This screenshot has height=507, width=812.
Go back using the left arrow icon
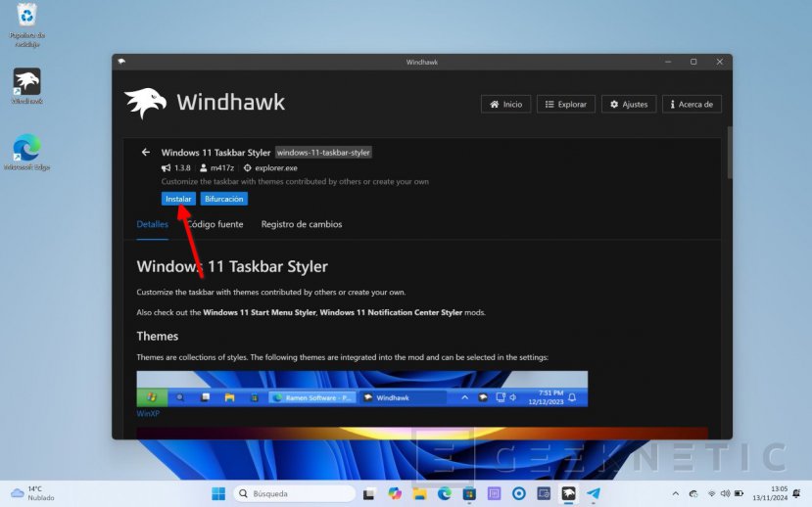[146, 153]
